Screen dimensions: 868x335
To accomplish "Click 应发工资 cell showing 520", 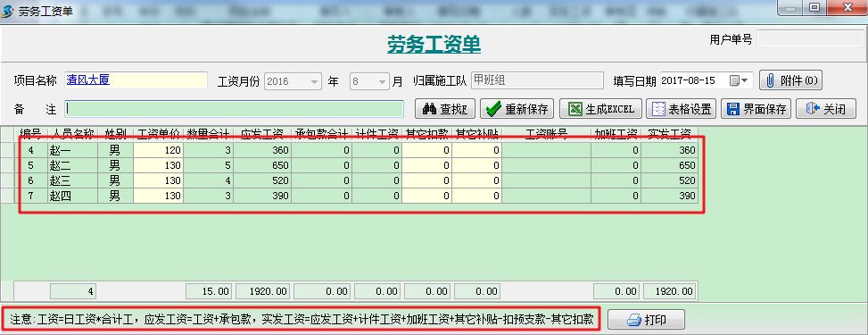I will (x=262, y=180).
